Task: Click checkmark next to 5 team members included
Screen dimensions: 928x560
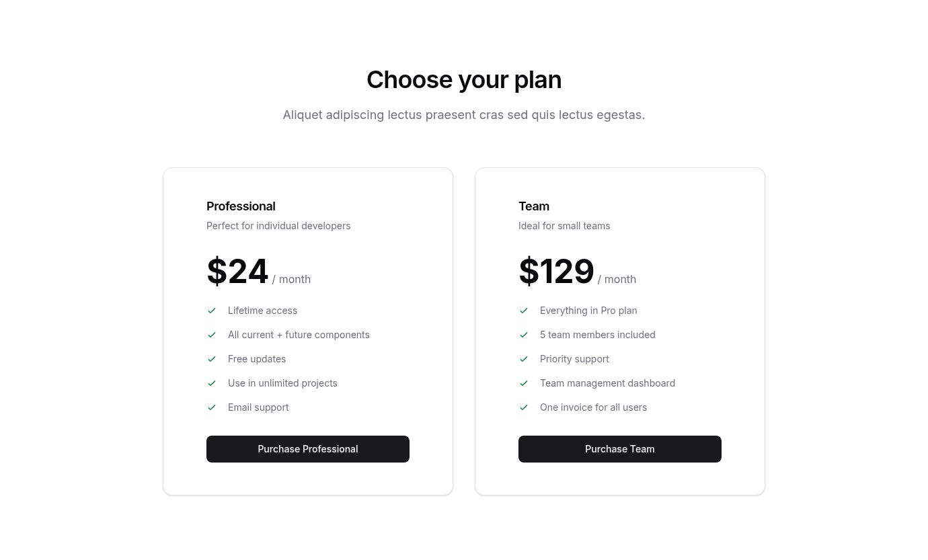Action: point(524,335)
